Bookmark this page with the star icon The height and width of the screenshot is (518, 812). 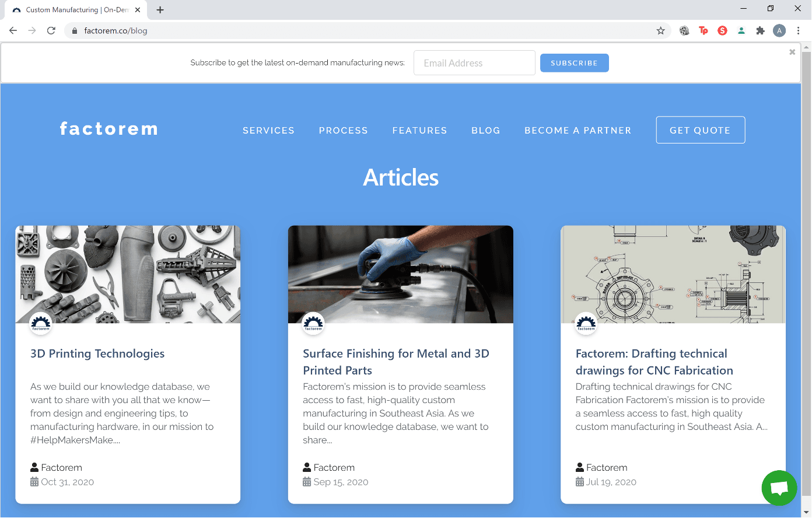tap(660, 30)
